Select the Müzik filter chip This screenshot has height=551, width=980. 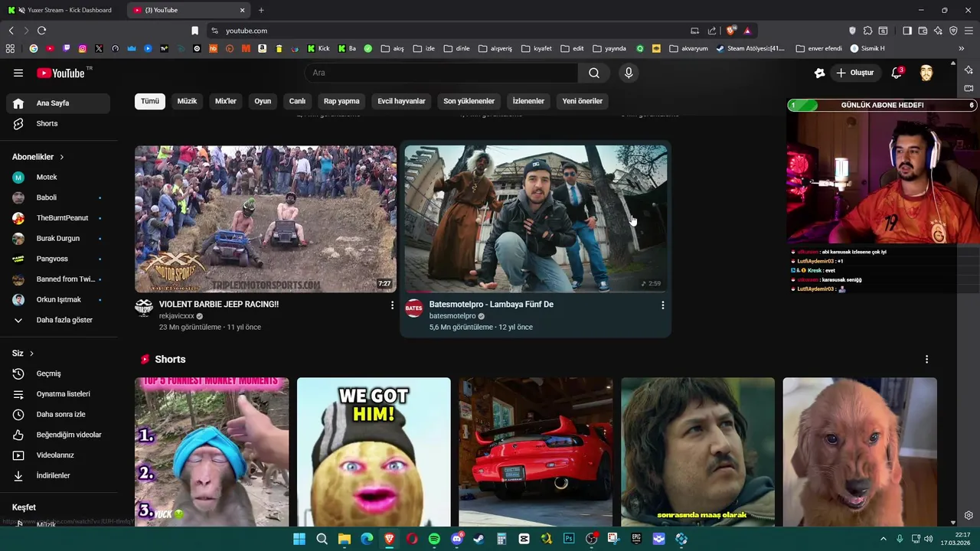(187, 101)
